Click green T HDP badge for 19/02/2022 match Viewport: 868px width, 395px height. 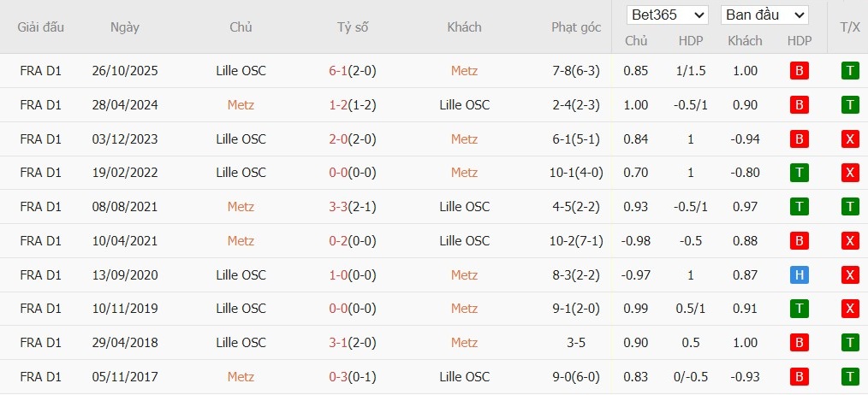799,173
